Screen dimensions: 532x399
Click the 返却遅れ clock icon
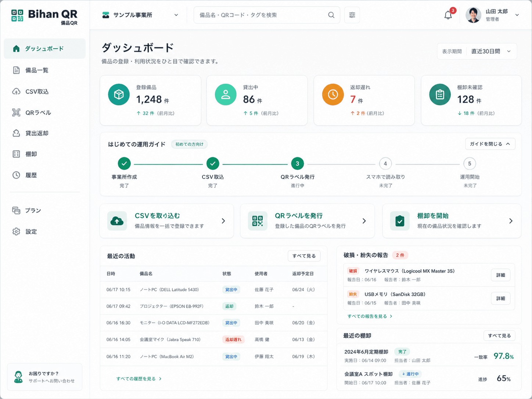click(333, 94)
